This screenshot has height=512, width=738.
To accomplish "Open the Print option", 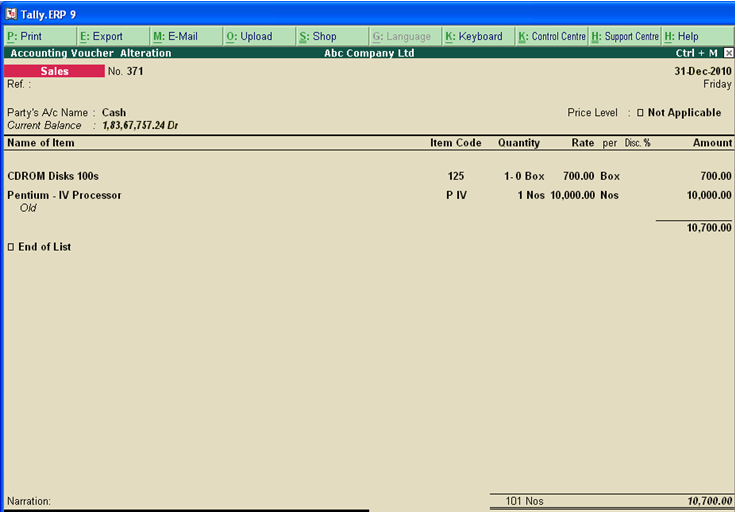I will click(x=40, y=36).
